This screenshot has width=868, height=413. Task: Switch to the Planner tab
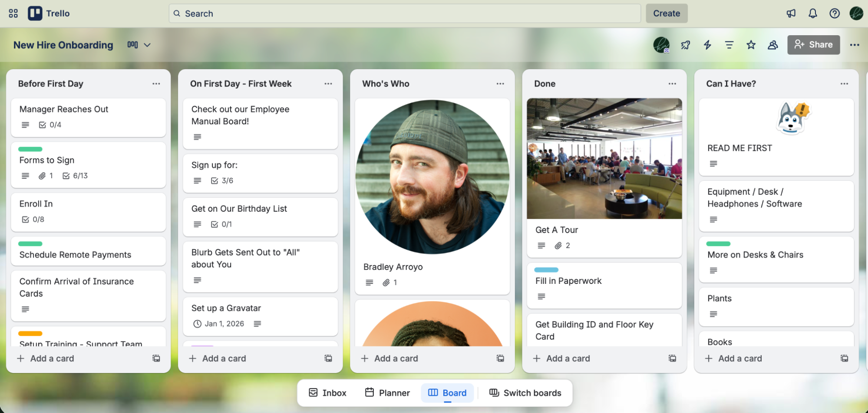point(387,393)
